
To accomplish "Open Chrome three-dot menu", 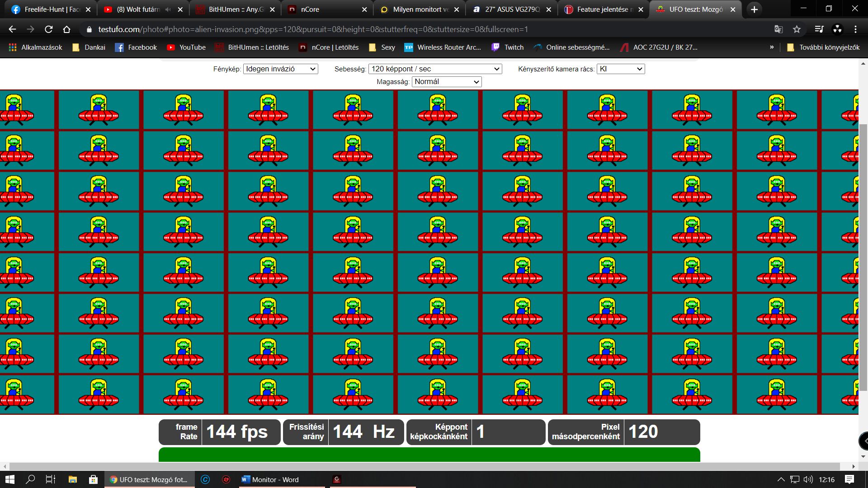I will point(855,29).
